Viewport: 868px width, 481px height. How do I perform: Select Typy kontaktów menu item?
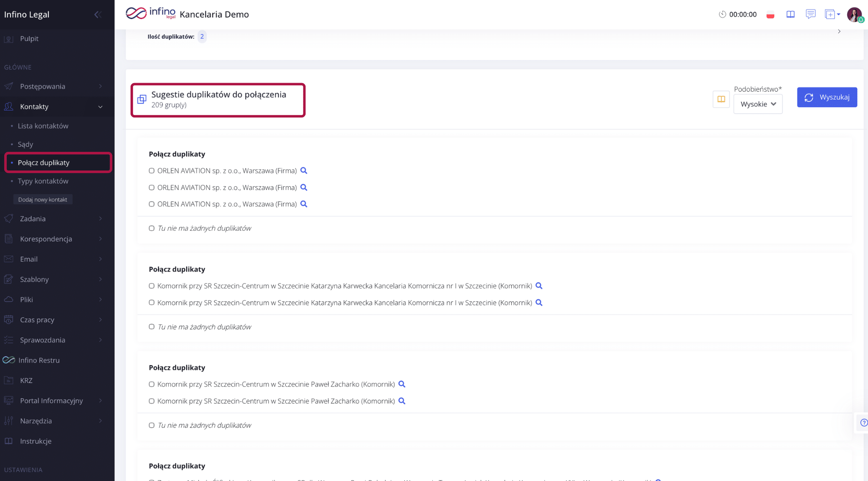[43, 181]
